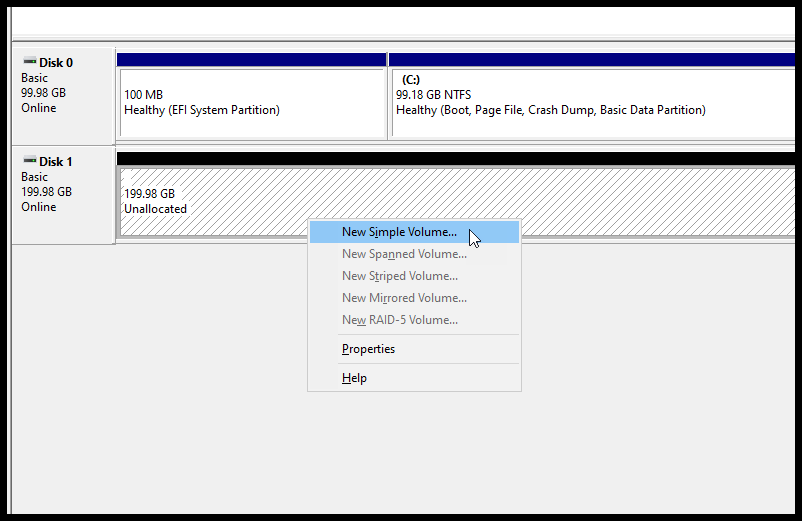Screen dimensions: 802x521
Task: Select the 199.98 GB Unallocated region
Action: 457,202
